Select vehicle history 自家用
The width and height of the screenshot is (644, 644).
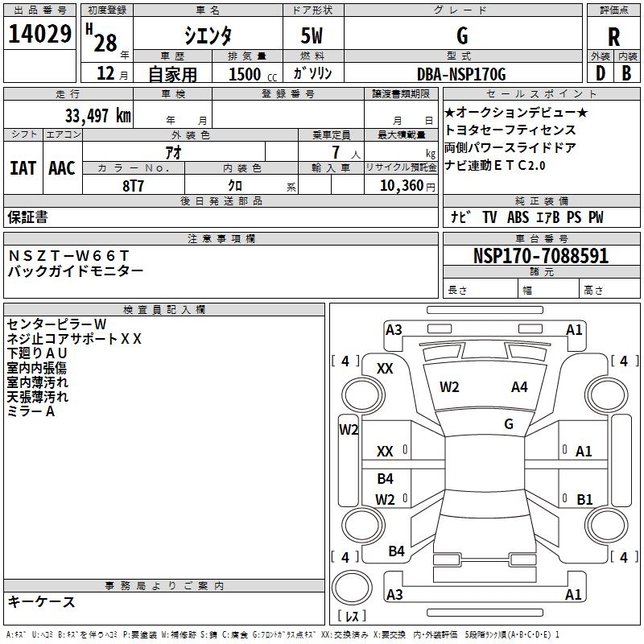[x=172, y=74]
